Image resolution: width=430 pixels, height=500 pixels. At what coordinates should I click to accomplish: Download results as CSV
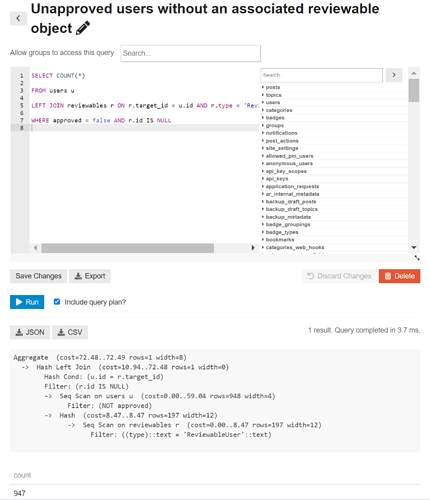(70, 332)
